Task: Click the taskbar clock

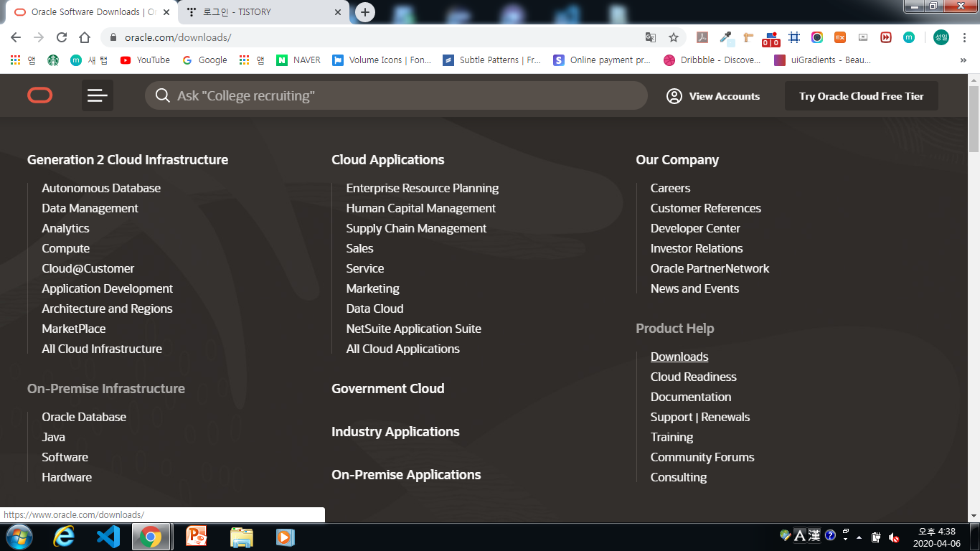Action: point(936,537)
